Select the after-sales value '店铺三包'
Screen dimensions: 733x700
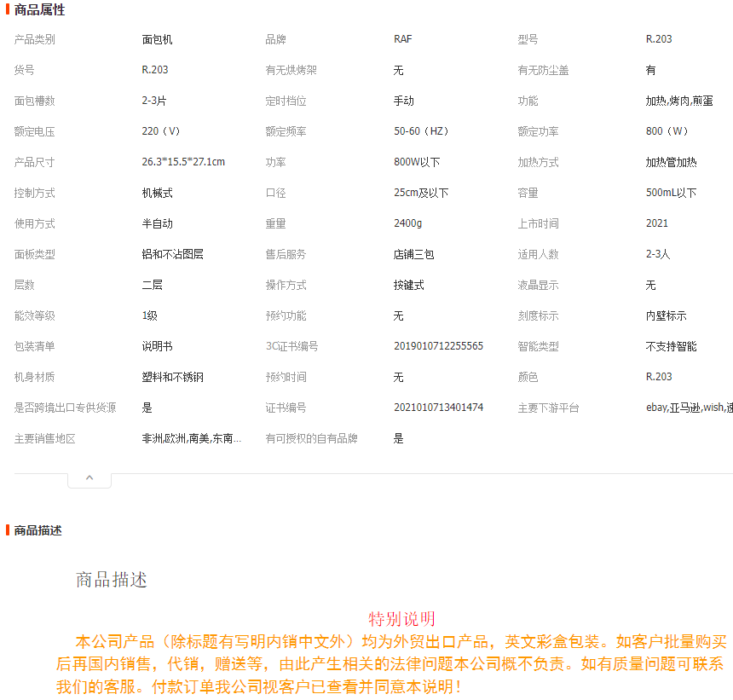point(413,254)
